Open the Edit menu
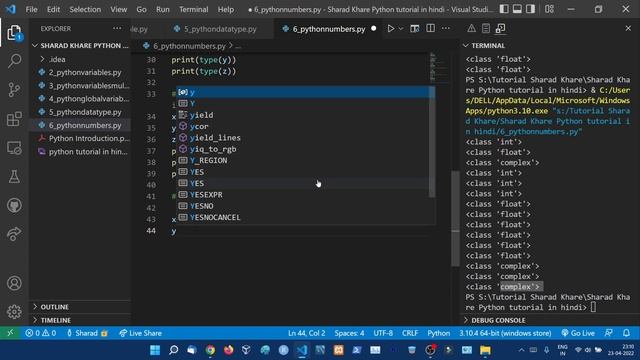Image resolution: width=640 pixels, height=360 pixels. 53,9
